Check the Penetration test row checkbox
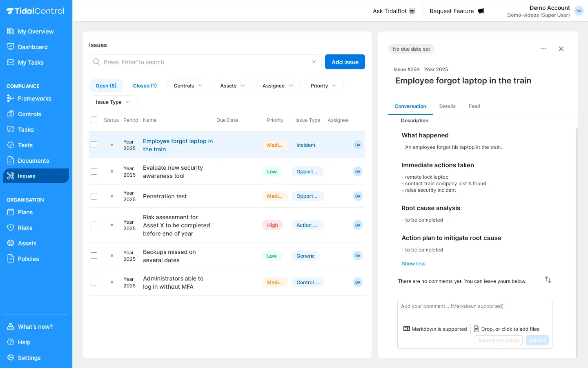This screenshot has width=588, height=368. pos(94,196)
